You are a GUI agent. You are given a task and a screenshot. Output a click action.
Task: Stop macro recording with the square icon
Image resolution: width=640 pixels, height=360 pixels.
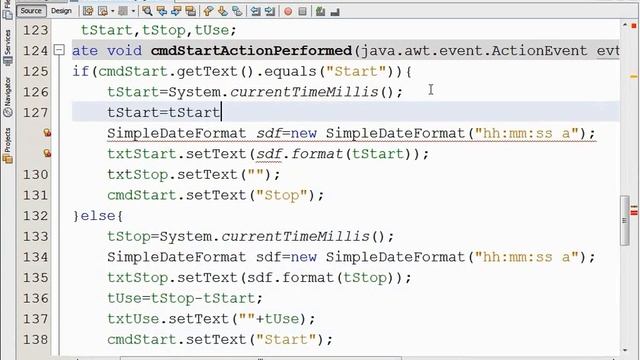tap(302, 11)
